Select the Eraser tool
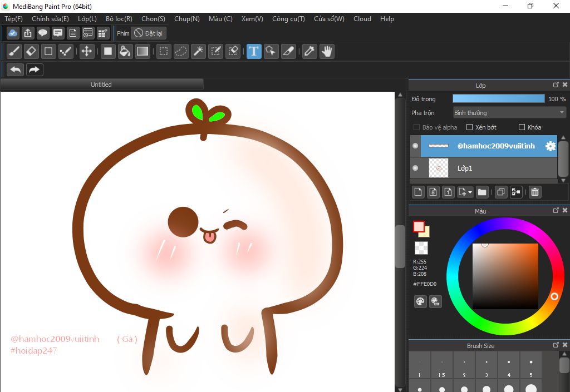 coord(31,51)
